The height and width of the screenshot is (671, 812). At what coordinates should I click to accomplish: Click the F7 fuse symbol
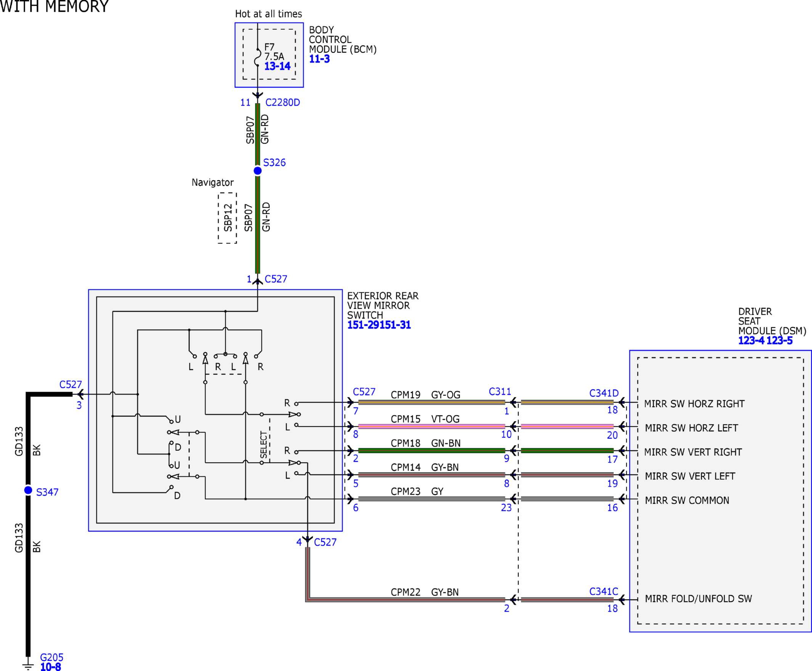click(x=258, y=58)
